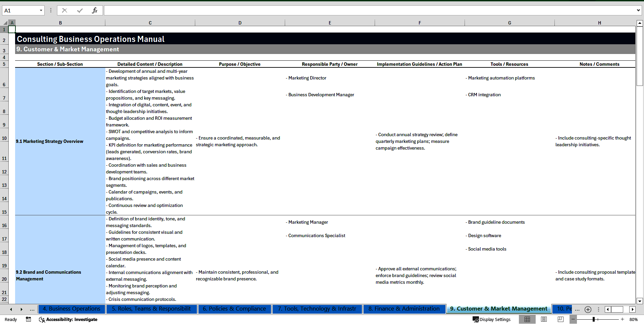Select column C header
644x324 pixels.
point(150,22)
